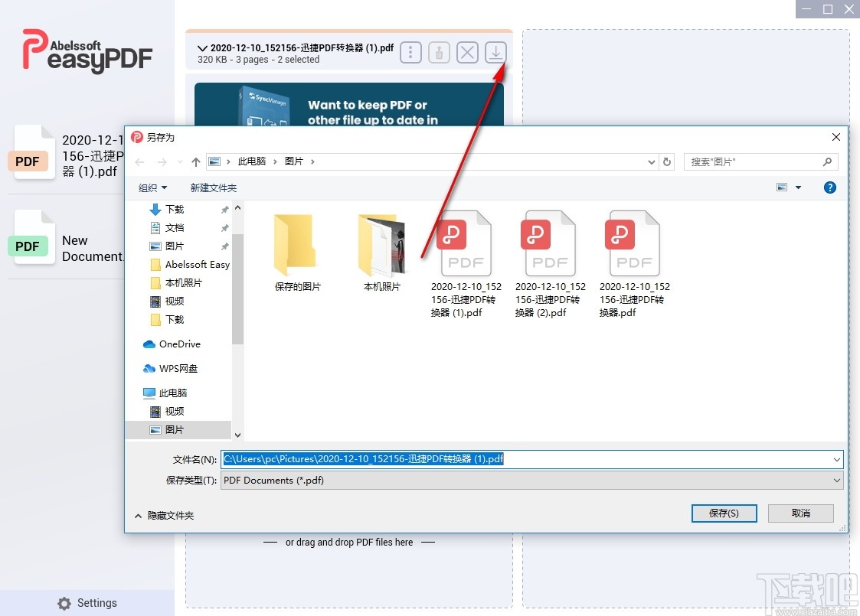This screenshot has width=860, height=616.
Task: Open the three-dot options menu for the PDF
Action: [x=410, y=52]
